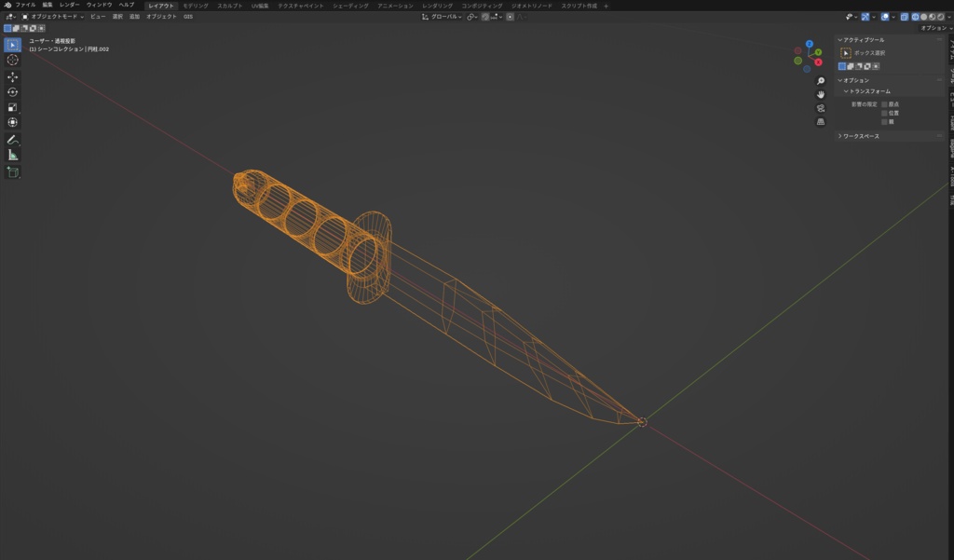This screenshot has width=954, height=560.
Task: Open the 選択 viewport menu
Action: 117,17
